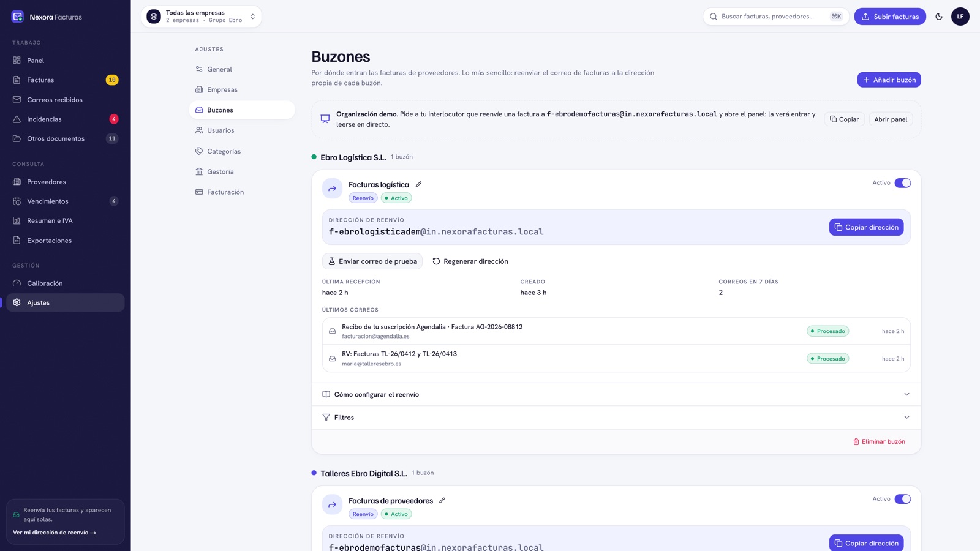Click the Vencimientos badge showing 4
Image resolution: width=980 pixels, height=551 pixels.
click(114, 201)
